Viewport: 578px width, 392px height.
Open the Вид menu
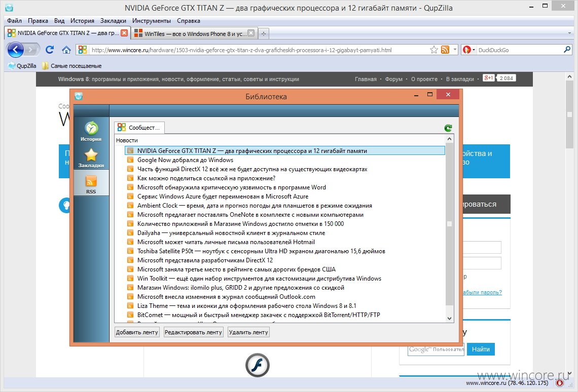pyautogui.click(x=59, y=21)
